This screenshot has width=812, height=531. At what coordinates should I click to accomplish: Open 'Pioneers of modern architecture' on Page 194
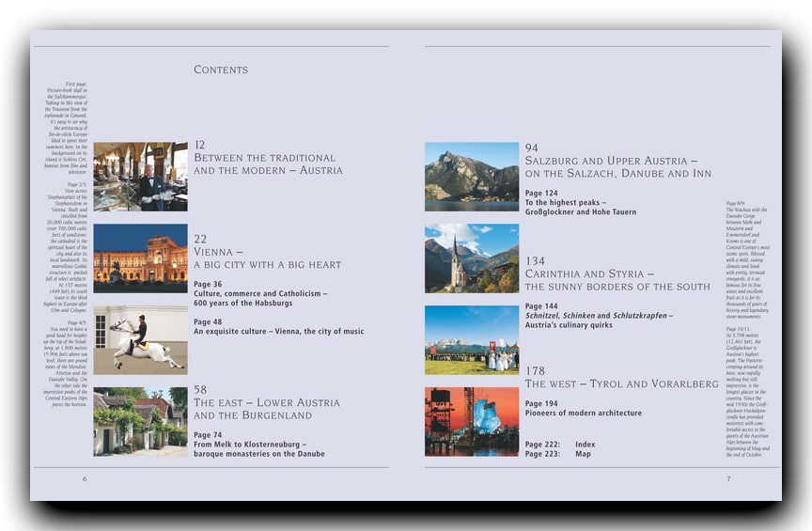coord(583,413)
